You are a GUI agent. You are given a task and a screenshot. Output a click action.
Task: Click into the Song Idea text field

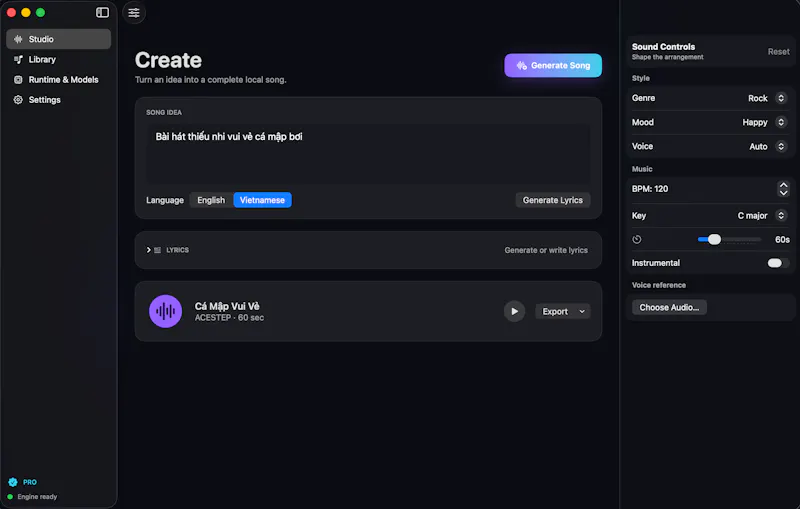point(368,153)
